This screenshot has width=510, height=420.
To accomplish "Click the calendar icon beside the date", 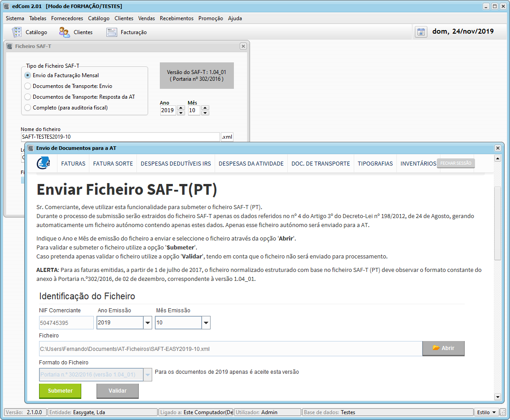I will 421,32.
